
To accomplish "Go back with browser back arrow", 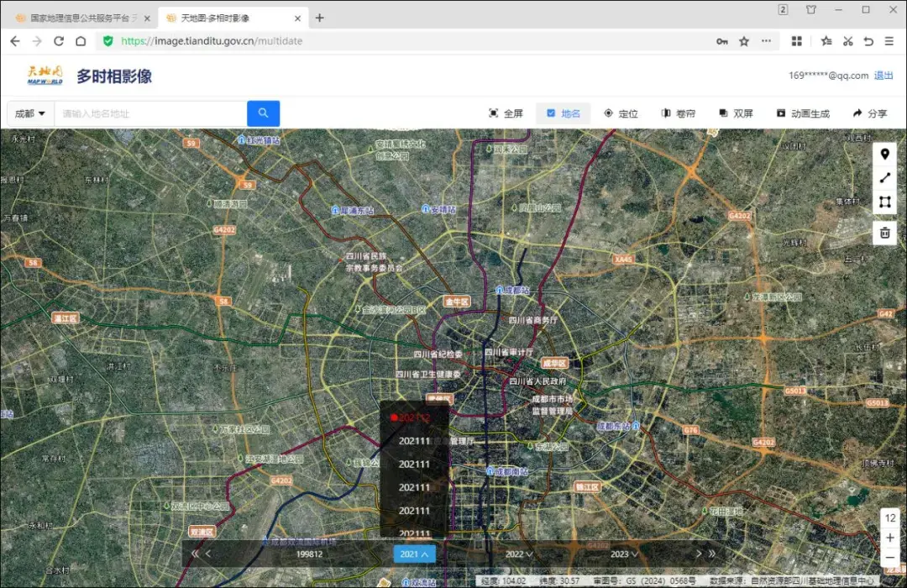I will (15, 41).
